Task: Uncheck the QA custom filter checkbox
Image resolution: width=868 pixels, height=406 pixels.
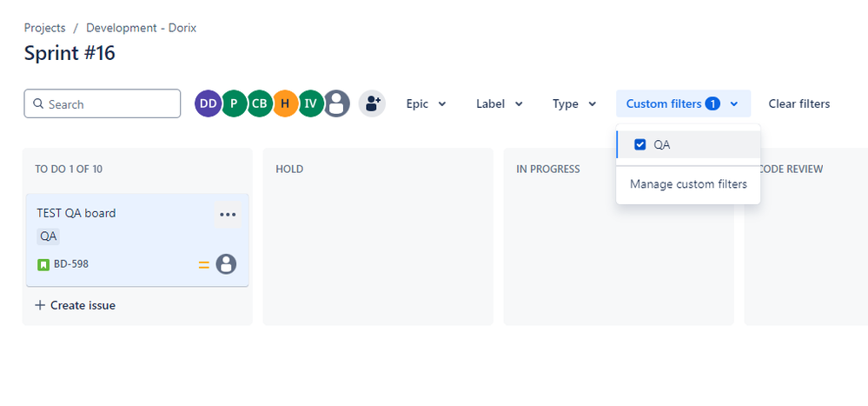Action: [640, 144]
